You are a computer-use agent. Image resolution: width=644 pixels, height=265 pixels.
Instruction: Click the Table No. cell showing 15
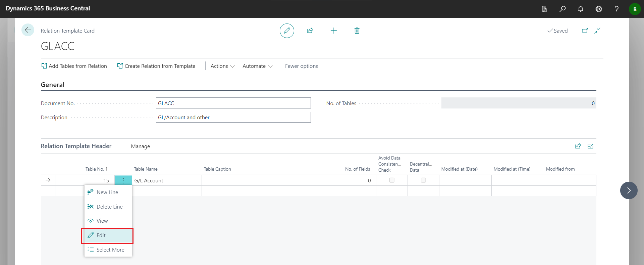(x=85, y=180)
